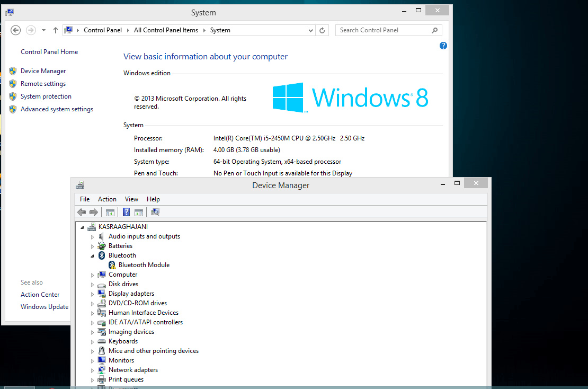Go to Control Panel Home

49,52
